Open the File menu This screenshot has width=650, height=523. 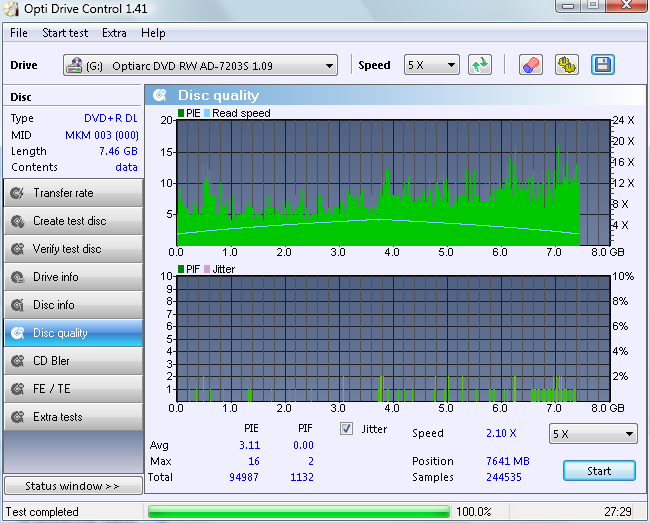pyautogui.click(x=19, y=33)
